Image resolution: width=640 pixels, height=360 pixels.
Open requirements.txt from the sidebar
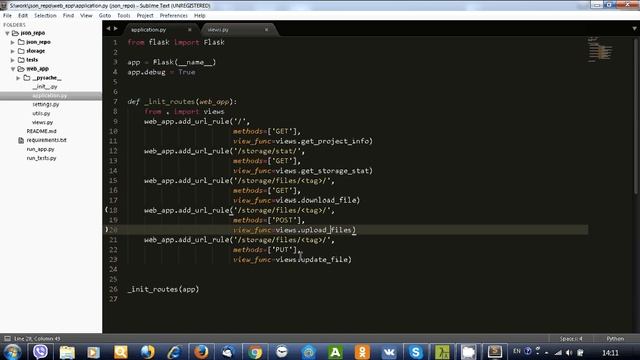click(x=47, y=140)
